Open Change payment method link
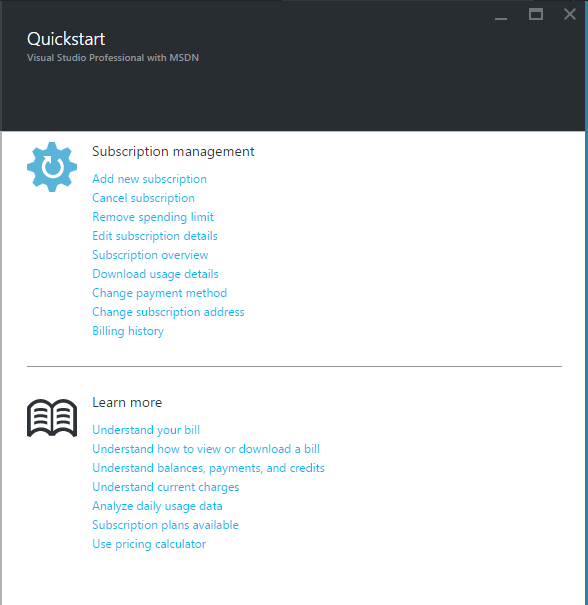Screen dimensions: 588x605 point(159,293)
